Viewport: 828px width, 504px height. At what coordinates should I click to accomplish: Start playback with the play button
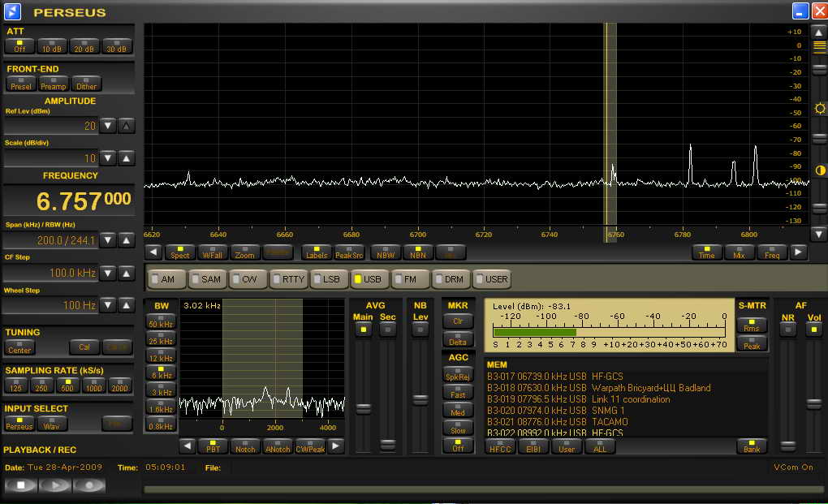coord(55,485)
